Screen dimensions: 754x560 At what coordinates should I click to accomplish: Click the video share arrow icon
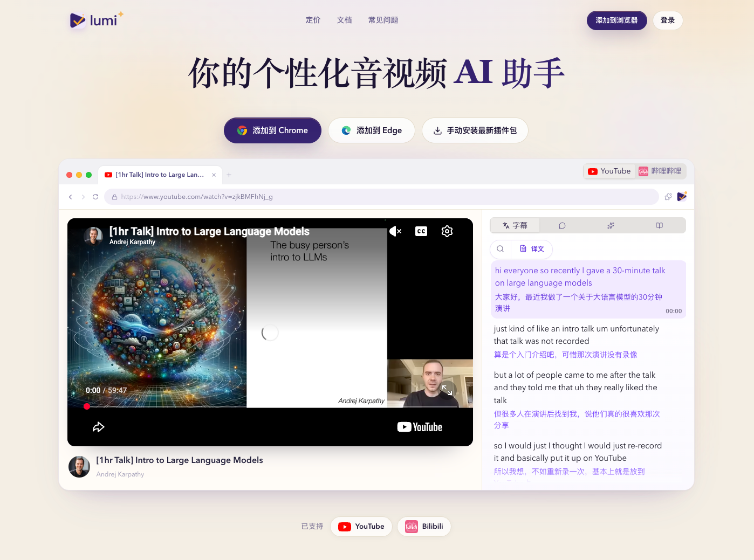pyautogui.click(x=98, y=427)
